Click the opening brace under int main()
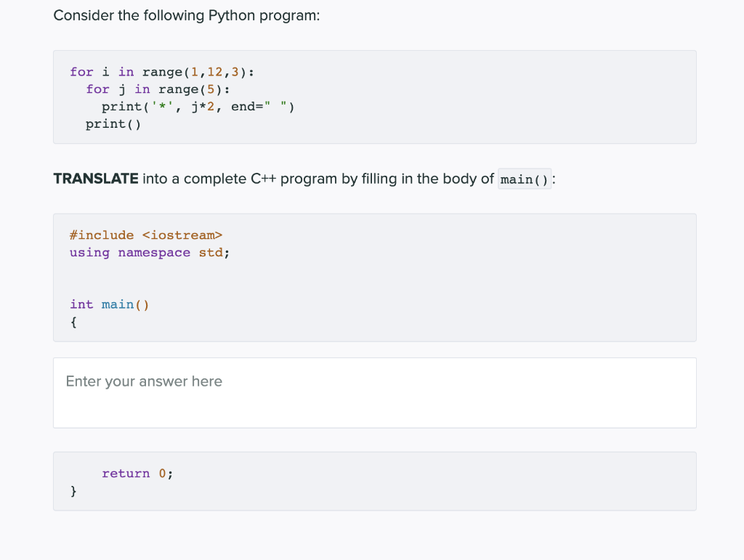Screen dimensions: 744x560 pyautogui.click(x=73, y=322)
